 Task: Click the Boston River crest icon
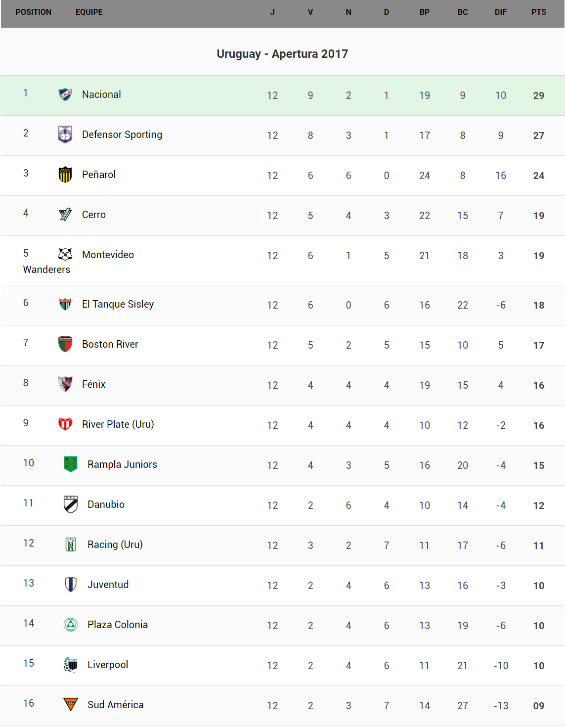[x=65, y=344]
